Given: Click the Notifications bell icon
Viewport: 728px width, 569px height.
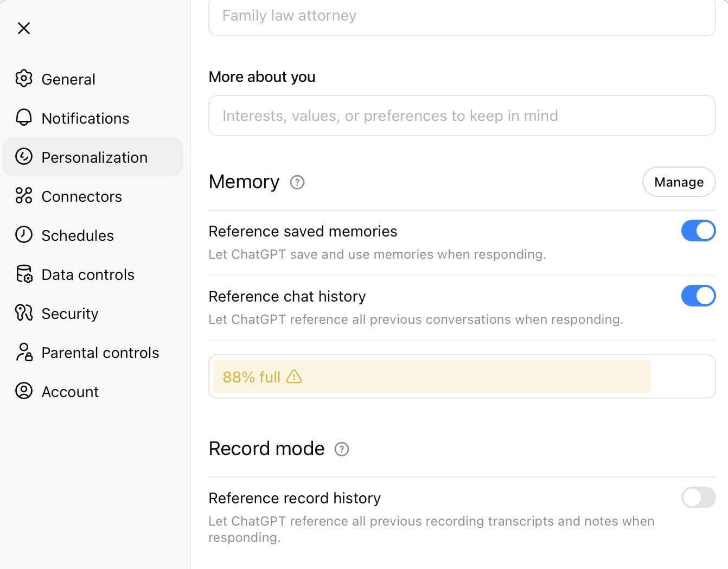Looking at the screenshot, I should tap(24, 118).
